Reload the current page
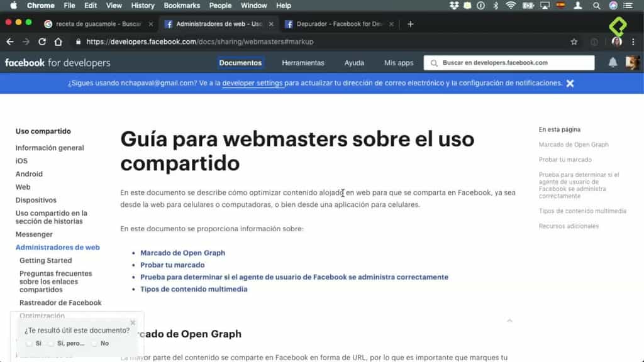Viewport: 644px width, 362px height. [x=42, y=42]
